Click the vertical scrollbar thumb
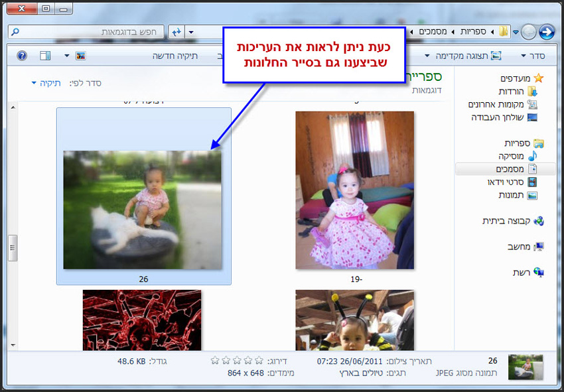The height and width of the screenshot is (392, 564). [x=13, y=248]
